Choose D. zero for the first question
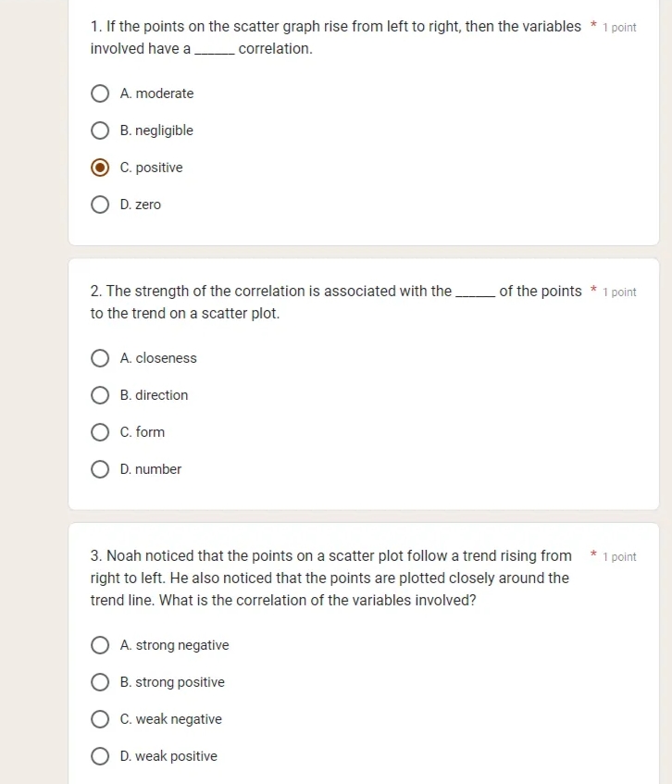 click(x=100, y=205)
